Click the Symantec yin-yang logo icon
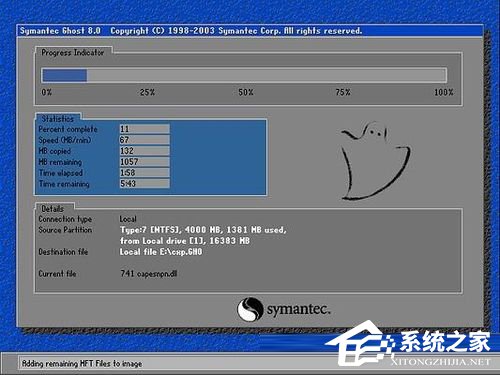This screenshot has width=500, height=375. pos(250,309)
